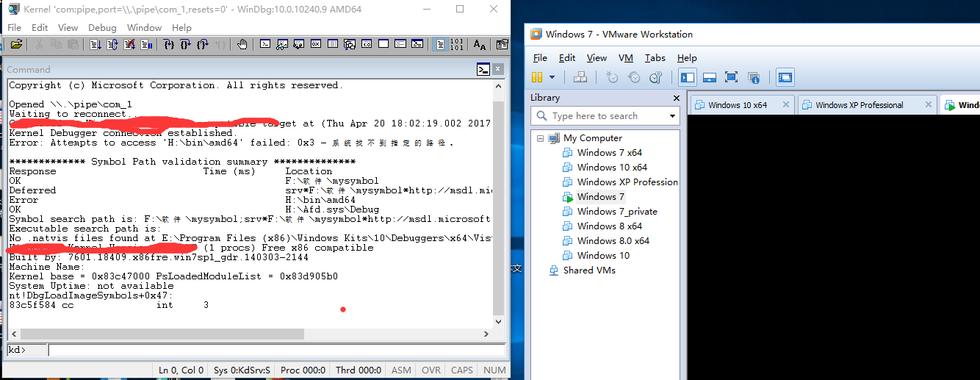Collapse the My Computer tree node
Viewport: 980px width, 380px height.
[540, 138]
